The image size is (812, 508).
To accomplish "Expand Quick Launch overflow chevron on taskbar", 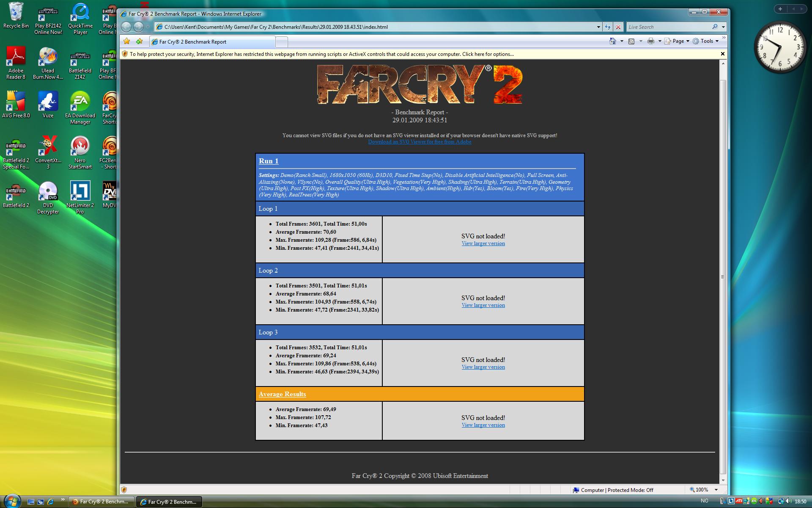I will (63, 499).
